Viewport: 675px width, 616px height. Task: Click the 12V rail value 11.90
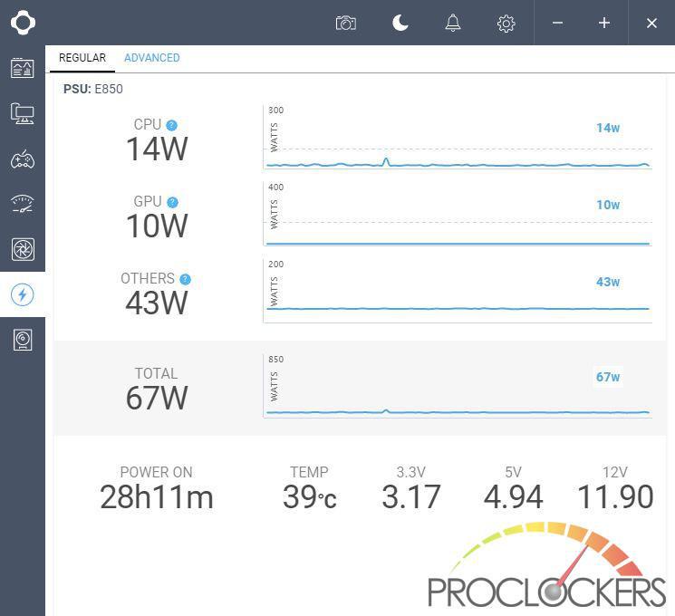click(615, 497)
